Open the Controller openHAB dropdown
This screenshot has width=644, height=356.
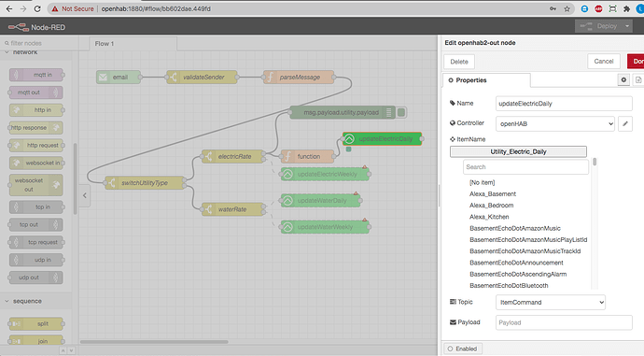pos(555,123)
